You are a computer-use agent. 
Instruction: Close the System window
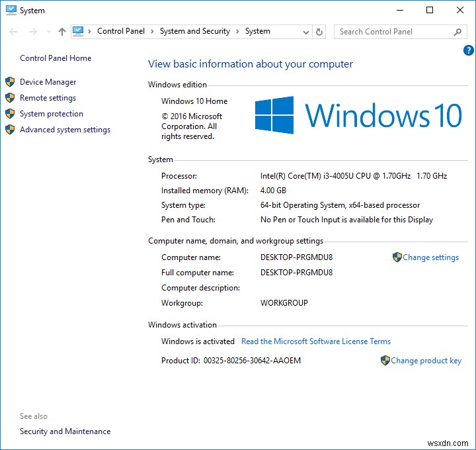point(460,11)
